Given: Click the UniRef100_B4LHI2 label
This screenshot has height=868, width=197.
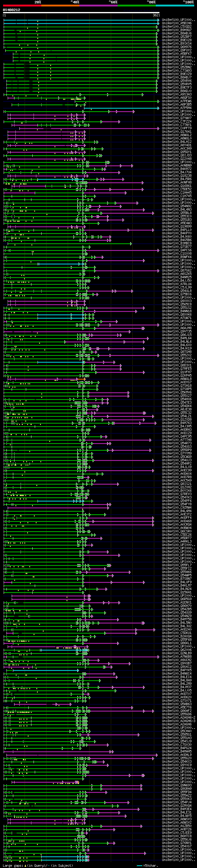Looking at the screenshot, I should point(177,142).
